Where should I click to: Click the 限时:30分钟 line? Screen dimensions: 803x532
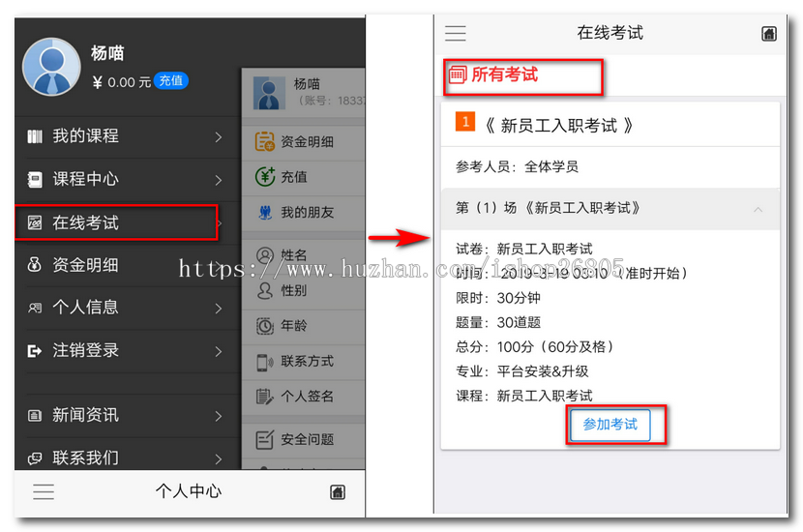click(x=498, y=298)
